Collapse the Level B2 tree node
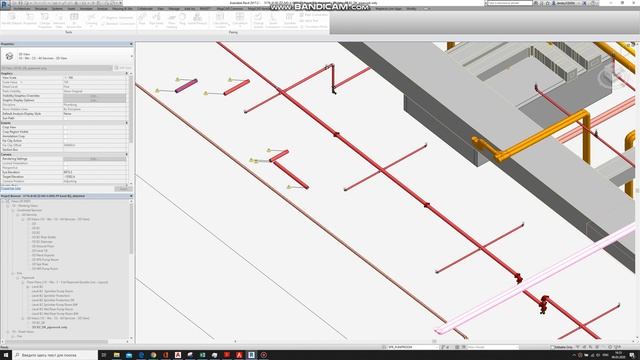This screenshot has height=360, width=640. coord(28,287)
